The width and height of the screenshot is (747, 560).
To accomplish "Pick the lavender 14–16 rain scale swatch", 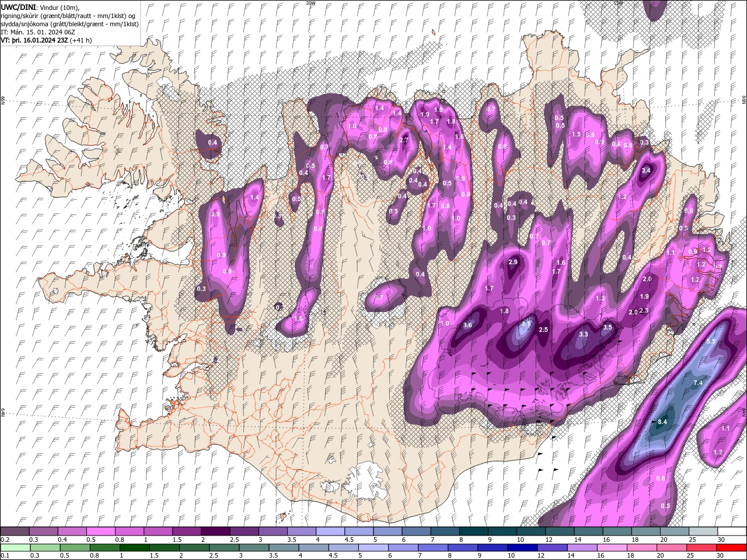I will click(582, 547).
